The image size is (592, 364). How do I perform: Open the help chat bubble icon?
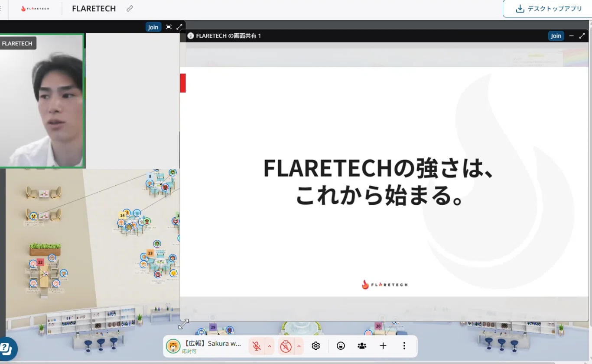(6, 349)
